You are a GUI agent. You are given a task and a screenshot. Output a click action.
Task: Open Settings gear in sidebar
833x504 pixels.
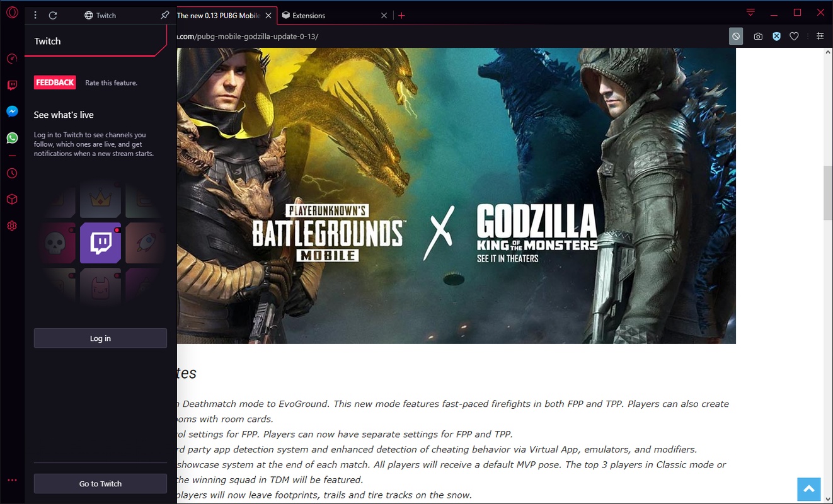(12, 226)
